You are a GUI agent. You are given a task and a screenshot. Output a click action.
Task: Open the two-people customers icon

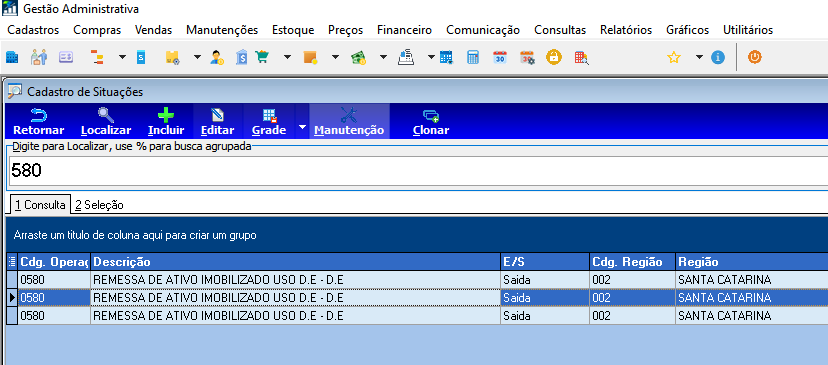click(39, 57)
